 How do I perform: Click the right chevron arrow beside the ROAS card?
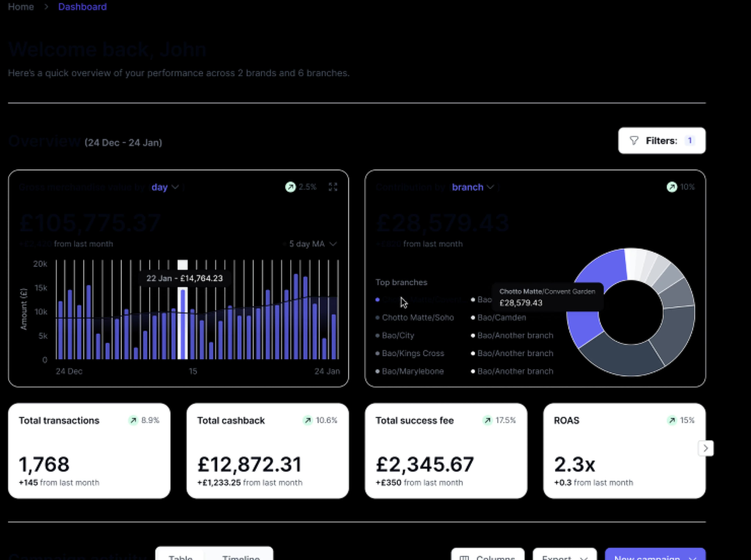pyautogui.click(x=706, y=448)
